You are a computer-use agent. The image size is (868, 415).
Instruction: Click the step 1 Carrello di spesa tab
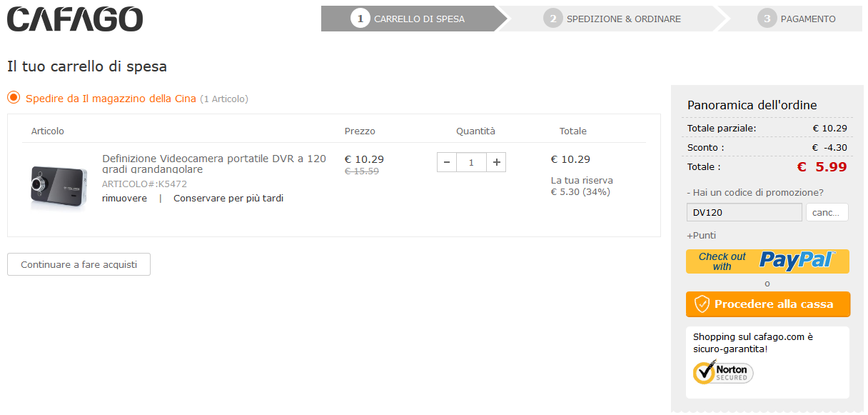(409, 19)
